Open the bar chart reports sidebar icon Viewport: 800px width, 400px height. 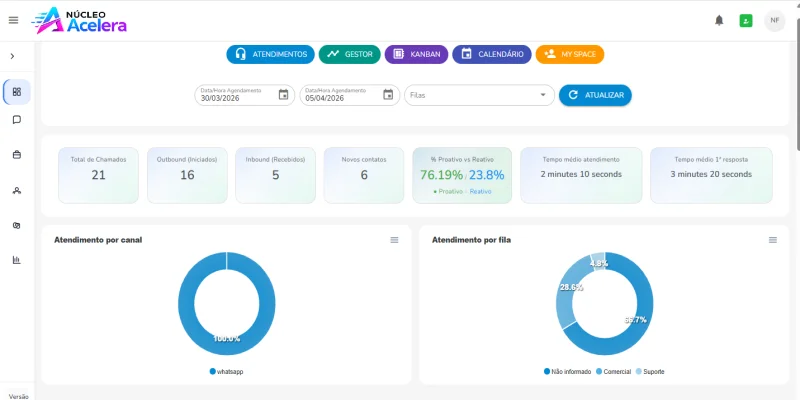coord(17,260)
